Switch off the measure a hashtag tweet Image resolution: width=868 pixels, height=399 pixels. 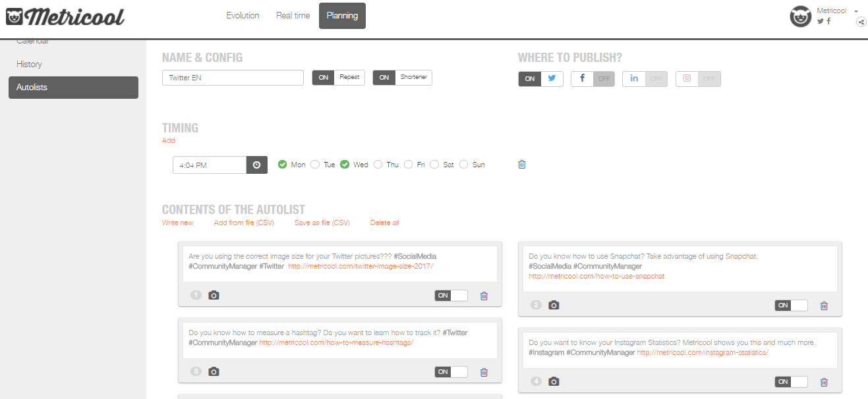pos(451,372)
